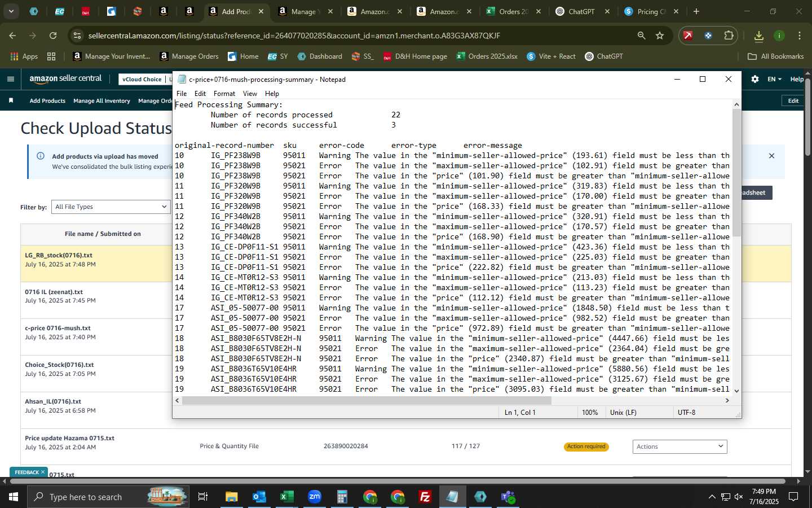Open the All File Types filter dropdown

point(111,207)
